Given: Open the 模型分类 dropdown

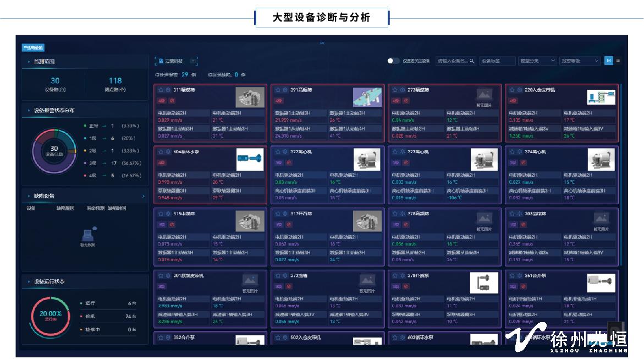Looking at the screenshot, I should 537,61.
